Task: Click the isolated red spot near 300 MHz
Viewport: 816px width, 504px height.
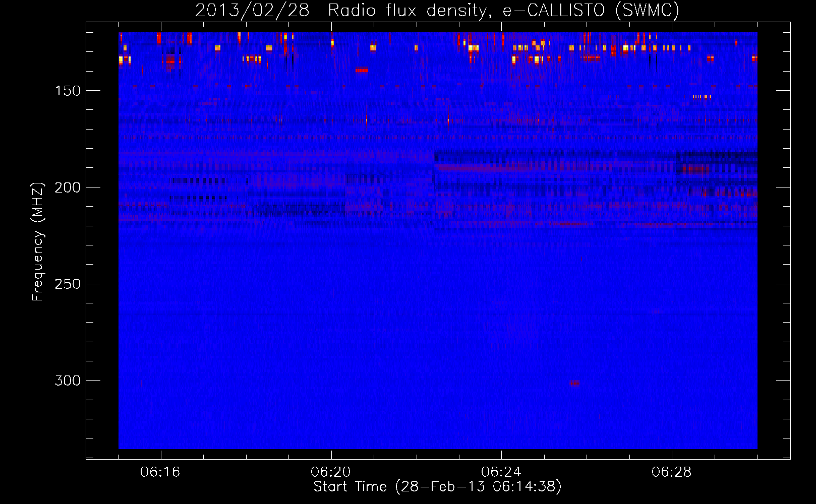Action: [x=575, y=384]
